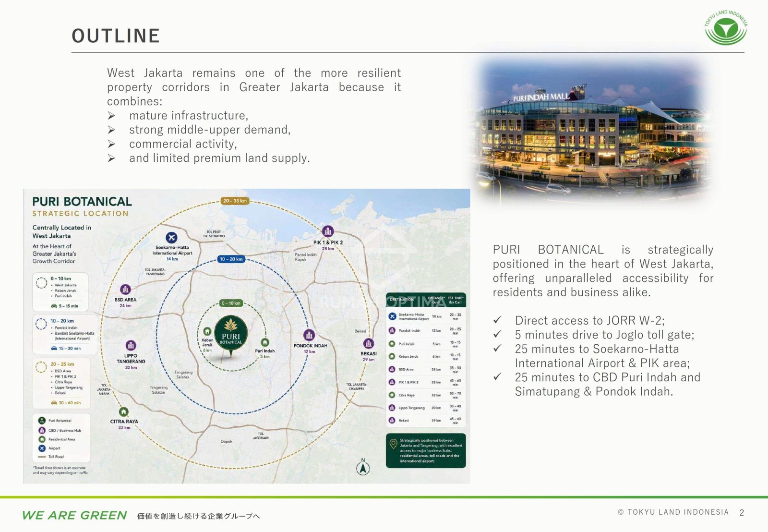Select the BSD Area map marker

click(125, 289)
